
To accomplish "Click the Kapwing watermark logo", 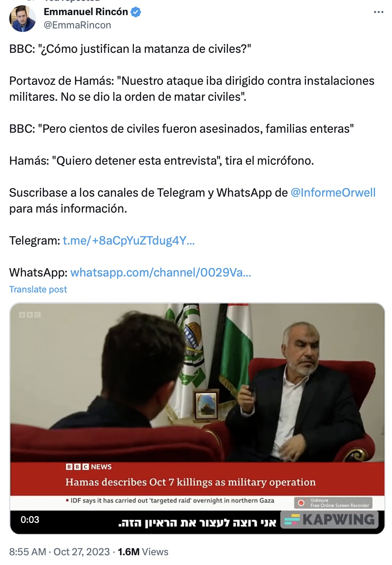I will 329,519.
